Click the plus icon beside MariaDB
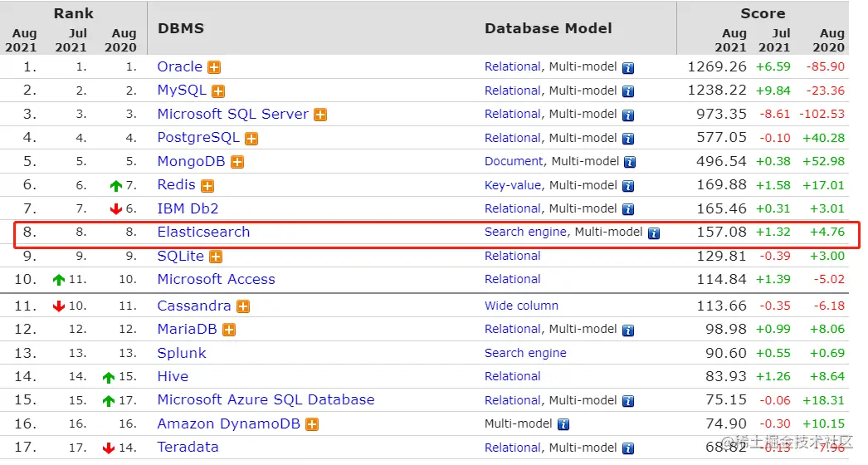 [x=229, y=330]
